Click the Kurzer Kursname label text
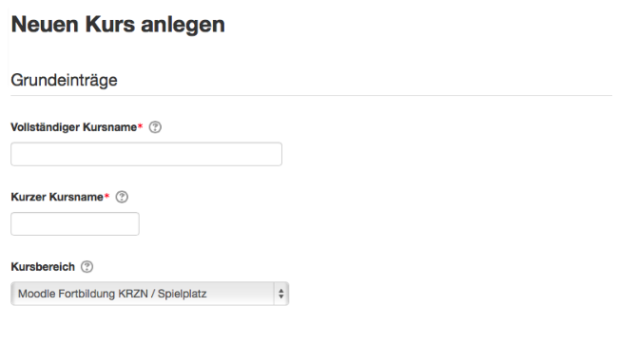Image resolution: width=618 pixels, height=364 pixels. [x=57, y=197]
